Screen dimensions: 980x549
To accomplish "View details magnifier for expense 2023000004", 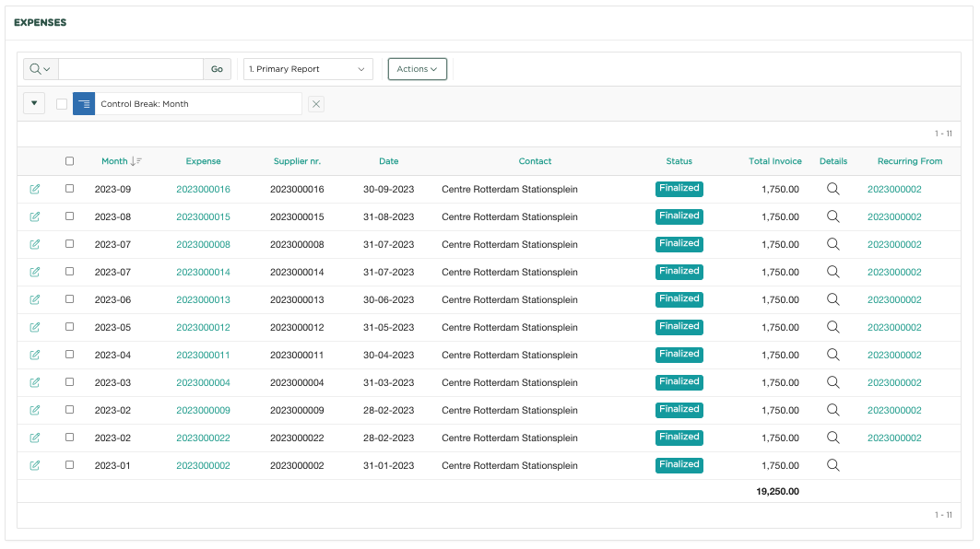I will pos(833,381).
